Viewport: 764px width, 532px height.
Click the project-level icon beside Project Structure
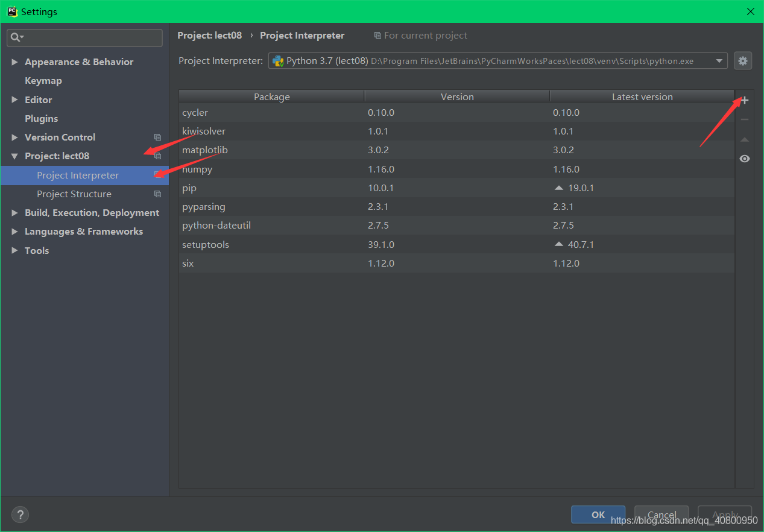point(157,194)
